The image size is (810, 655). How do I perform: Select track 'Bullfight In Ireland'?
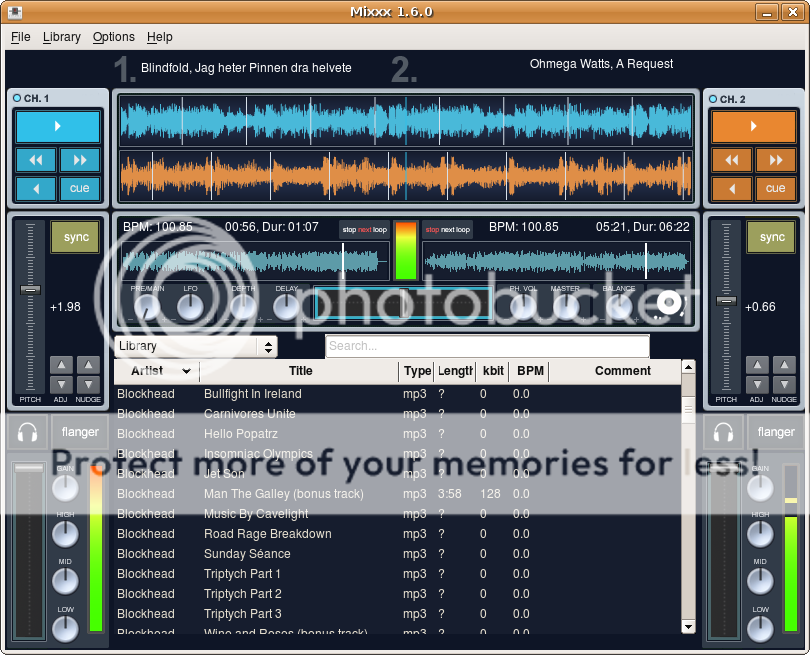[397, 394]
